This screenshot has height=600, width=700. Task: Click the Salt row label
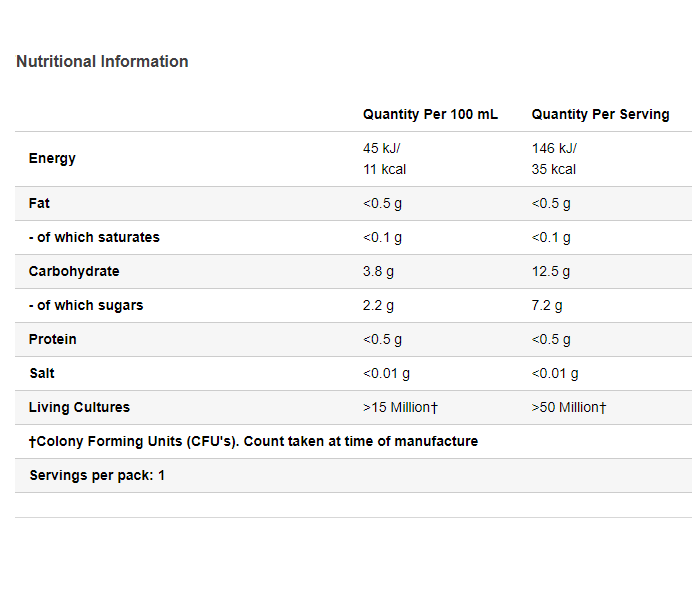[x=42, y=373]
